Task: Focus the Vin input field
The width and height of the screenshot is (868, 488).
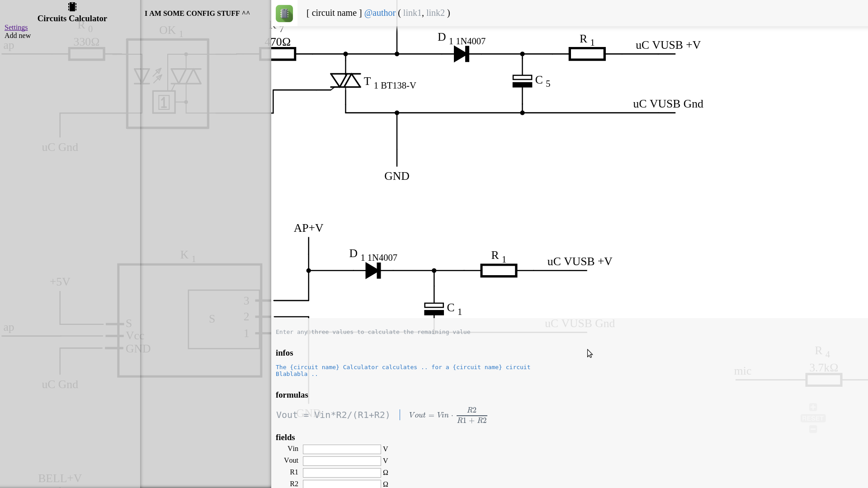Action: click(x=342, y=449)
